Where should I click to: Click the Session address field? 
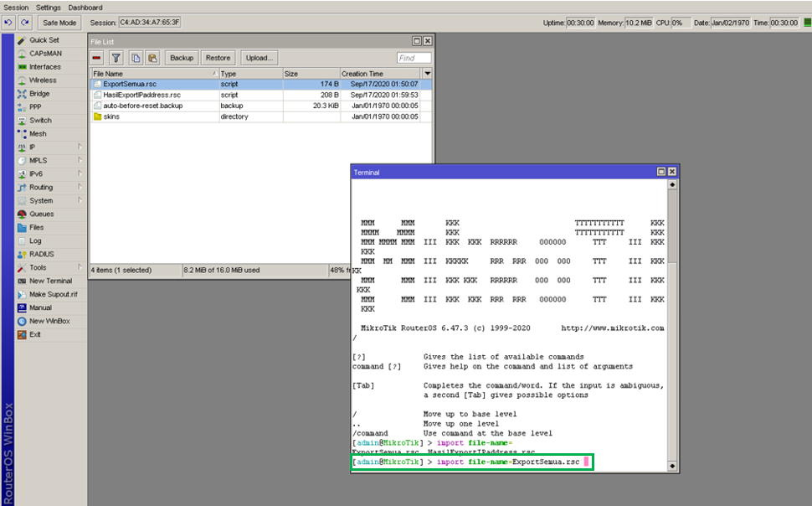click(150, 23)
